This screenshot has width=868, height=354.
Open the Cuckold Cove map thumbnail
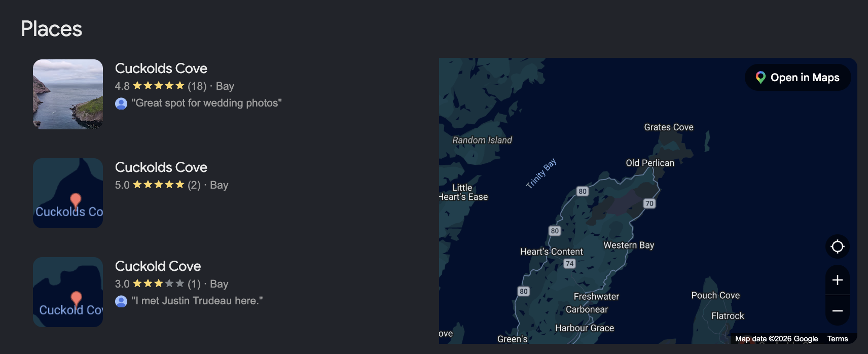68,292
